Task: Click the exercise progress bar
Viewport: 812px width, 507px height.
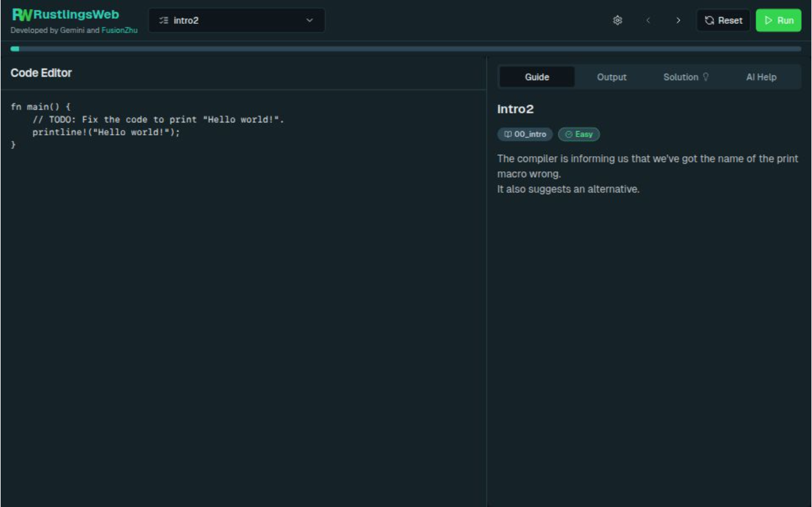Action: tap(405, 49)
